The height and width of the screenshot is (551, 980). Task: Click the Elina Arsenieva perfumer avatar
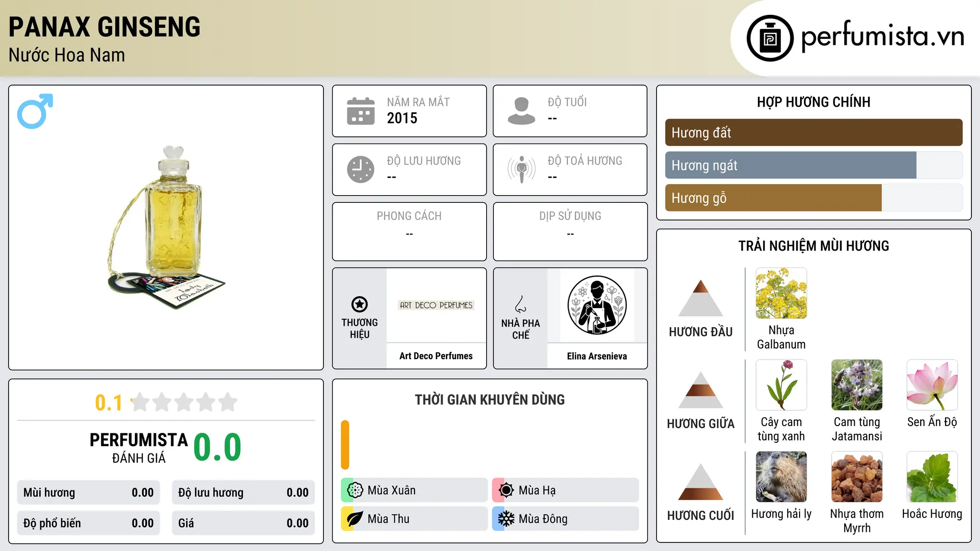point(597,305)
